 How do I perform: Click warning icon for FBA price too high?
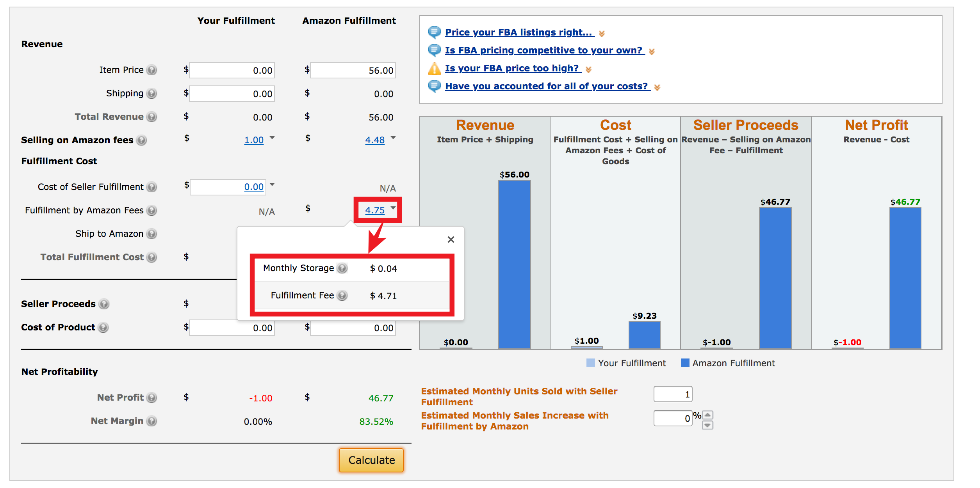coord(434,68)
